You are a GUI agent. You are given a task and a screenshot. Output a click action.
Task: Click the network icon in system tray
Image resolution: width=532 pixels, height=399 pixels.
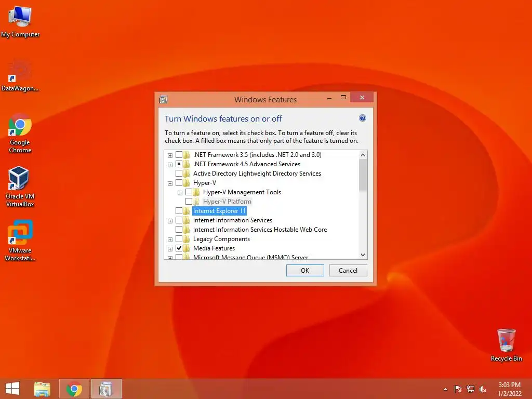470,389
